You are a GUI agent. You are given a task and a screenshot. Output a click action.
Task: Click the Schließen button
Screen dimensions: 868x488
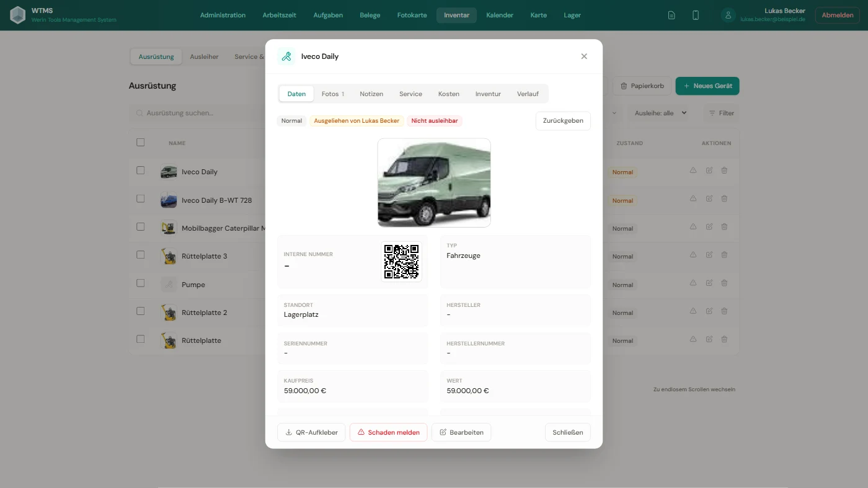tap(568, 432)
